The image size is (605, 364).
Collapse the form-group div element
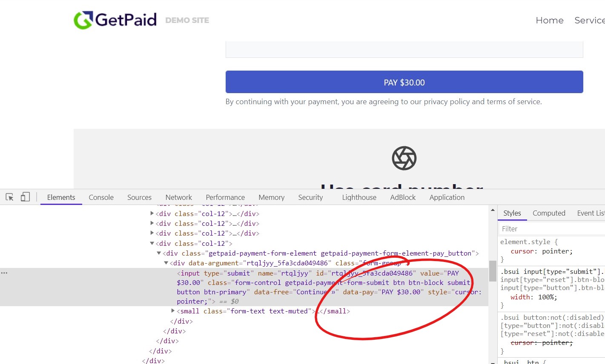[166, 263]
